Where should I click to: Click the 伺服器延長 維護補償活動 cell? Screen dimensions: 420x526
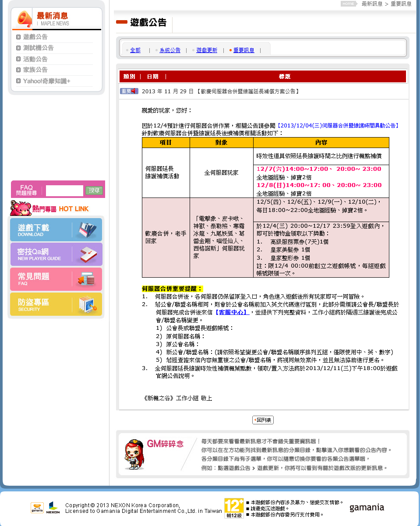(x=166, y=173)
